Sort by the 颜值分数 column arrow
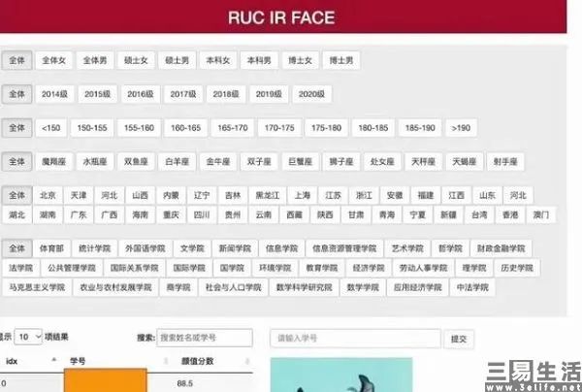 (247, 361)
